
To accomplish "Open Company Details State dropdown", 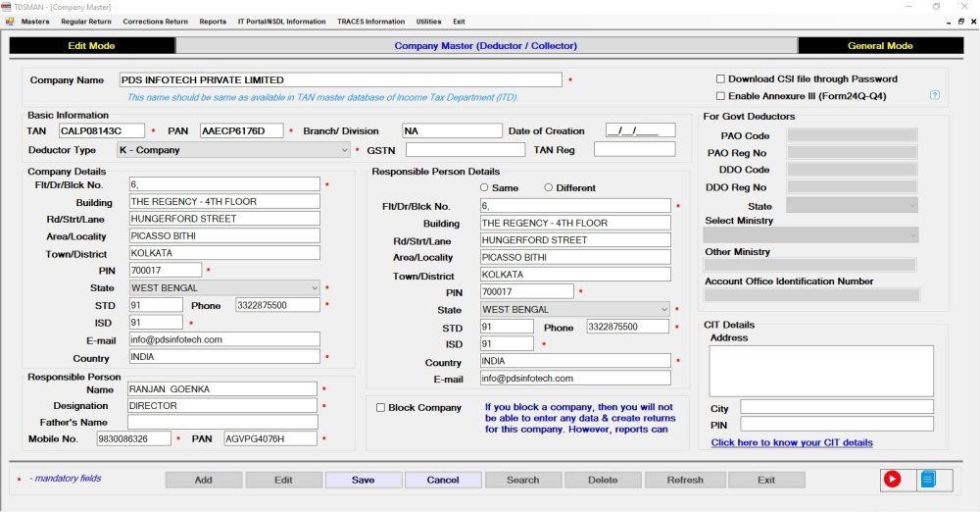I will [x=224, y=288].
